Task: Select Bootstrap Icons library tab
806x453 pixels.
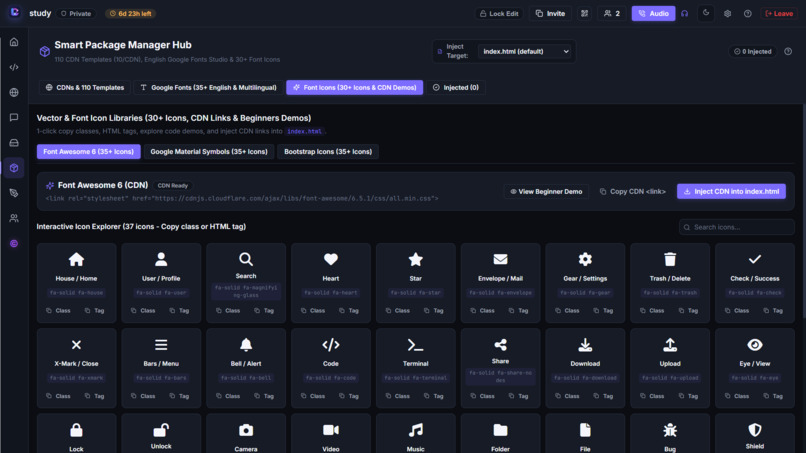Action: pos(328,152)
